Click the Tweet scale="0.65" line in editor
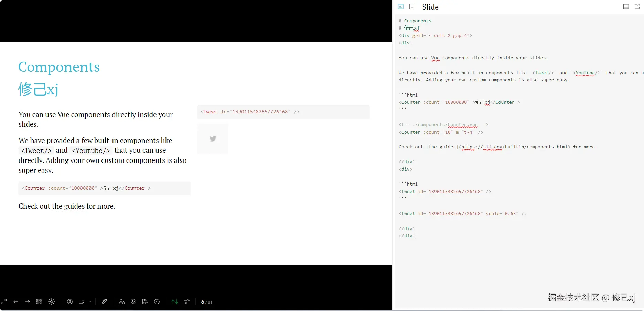This screenshot has width=644, height=311. point(463,214)
